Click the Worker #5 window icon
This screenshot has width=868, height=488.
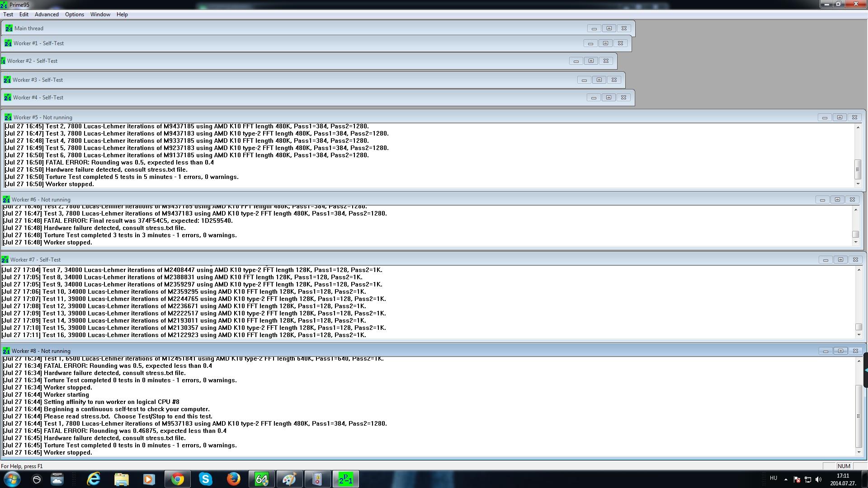tap(8, 117)
